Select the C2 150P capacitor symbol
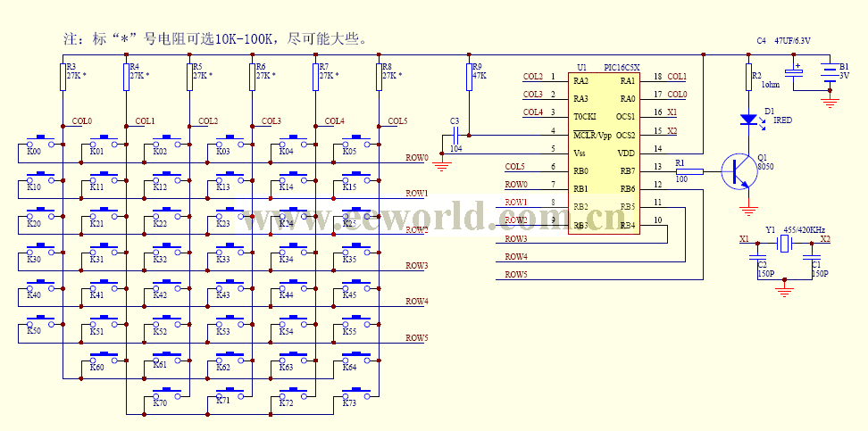Image resolution: width=868 pixels, height=431 pixels. pos(756,258)
